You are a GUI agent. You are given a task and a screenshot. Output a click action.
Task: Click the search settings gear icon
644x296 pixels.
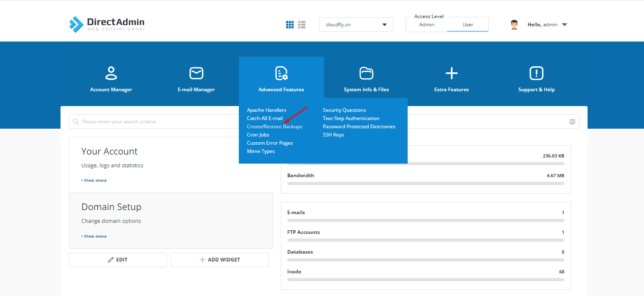coord(572,122)
